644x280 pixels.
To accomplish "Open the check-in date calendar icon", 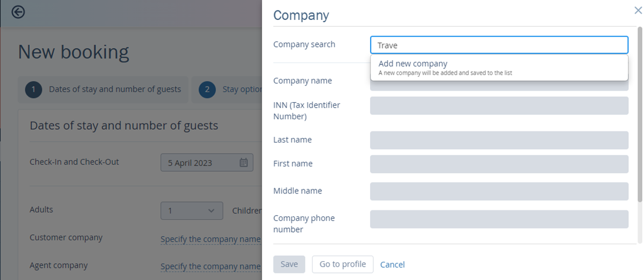I will [x=244, y=163].
